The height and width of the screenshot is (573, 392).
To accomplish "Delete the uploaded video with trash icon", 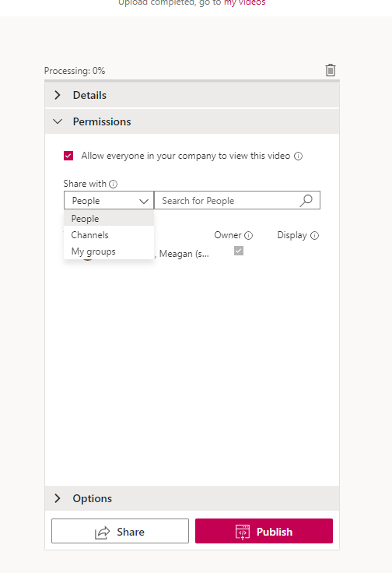I will coord(331,70).
